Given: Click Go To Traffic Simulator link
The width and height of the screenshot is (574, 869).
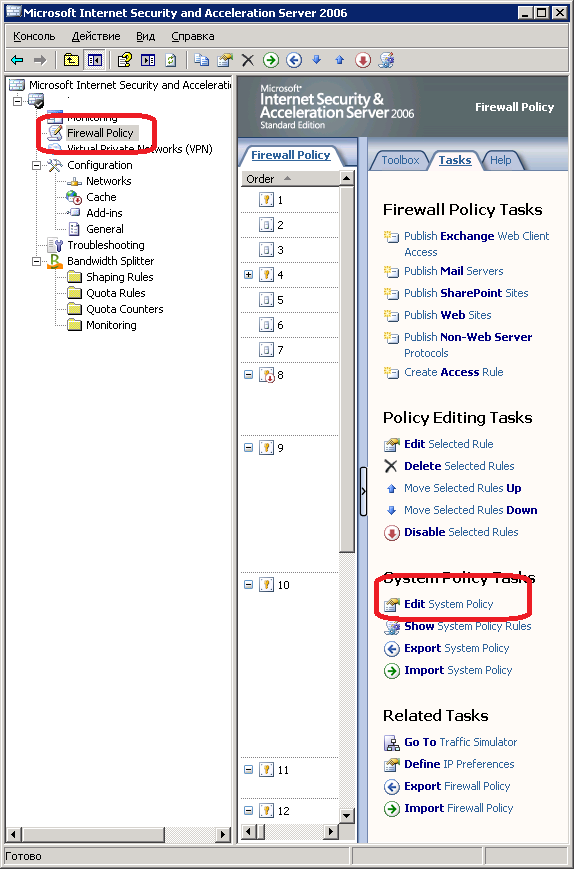Looking at the screenshot, I should click(x=460, y=742).
